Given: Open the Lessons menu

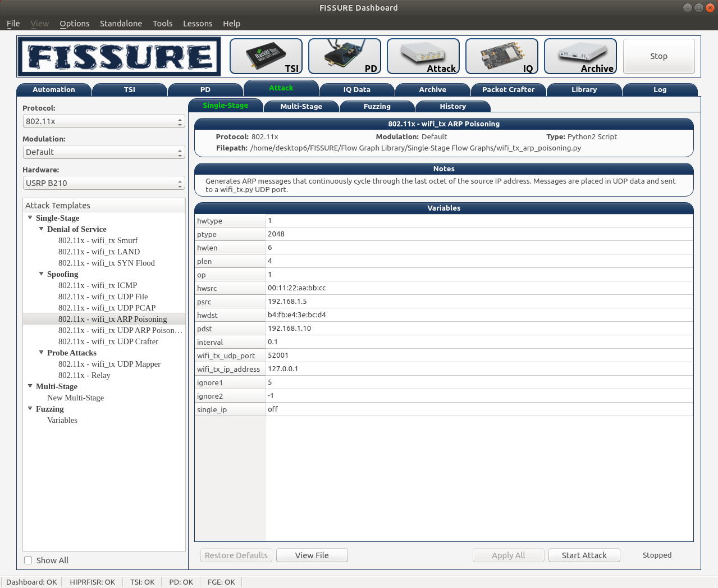Looking at the screenshot, I should 198,24.
